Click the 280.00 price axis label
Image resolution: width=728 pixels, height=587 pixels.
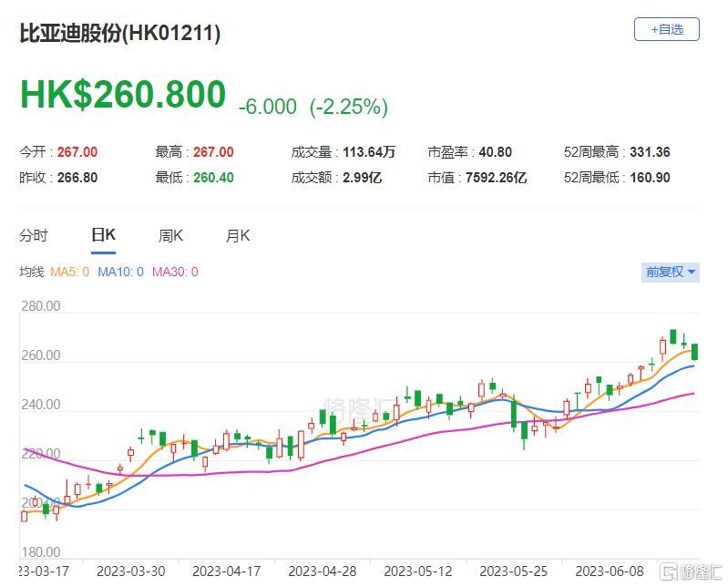click(41, 306)
